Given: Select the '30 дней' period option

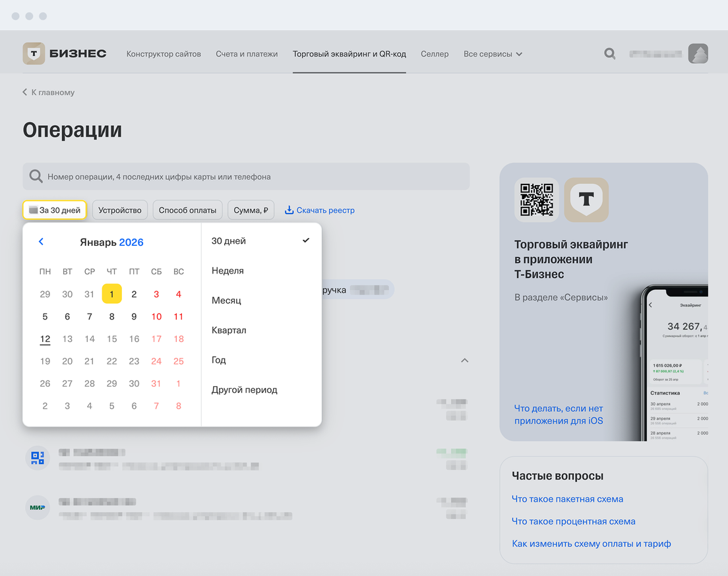Looking at the screenshot, I should pyautogui.click(x=229, y=241).
